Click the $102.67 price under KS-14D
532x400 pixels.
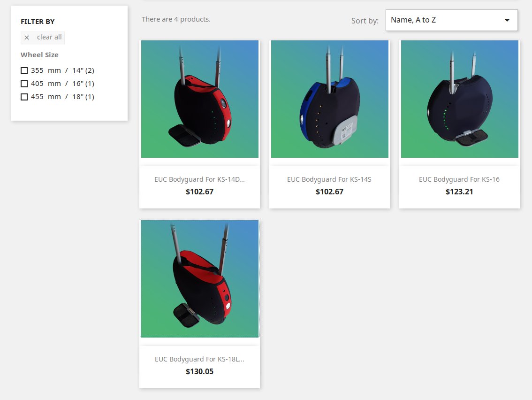tap(199, 192)
